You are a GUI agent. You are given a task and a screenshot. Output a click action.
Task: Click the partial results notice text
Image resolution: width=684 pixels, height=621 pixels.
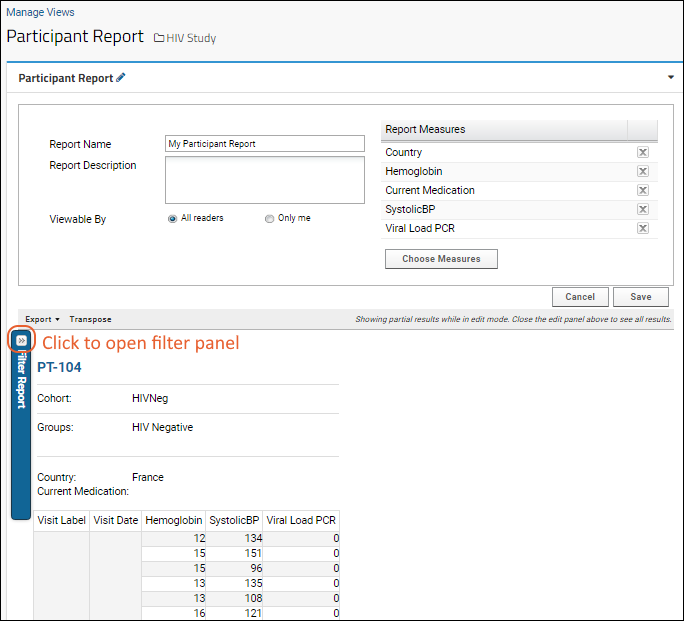coord(513,319)
